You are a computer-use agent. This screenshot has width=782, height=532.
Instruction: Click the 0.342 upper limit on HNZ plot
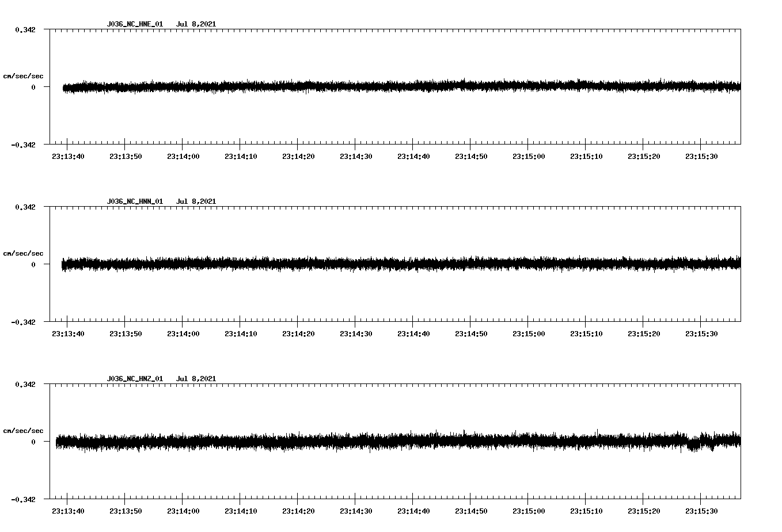(25, 384)
